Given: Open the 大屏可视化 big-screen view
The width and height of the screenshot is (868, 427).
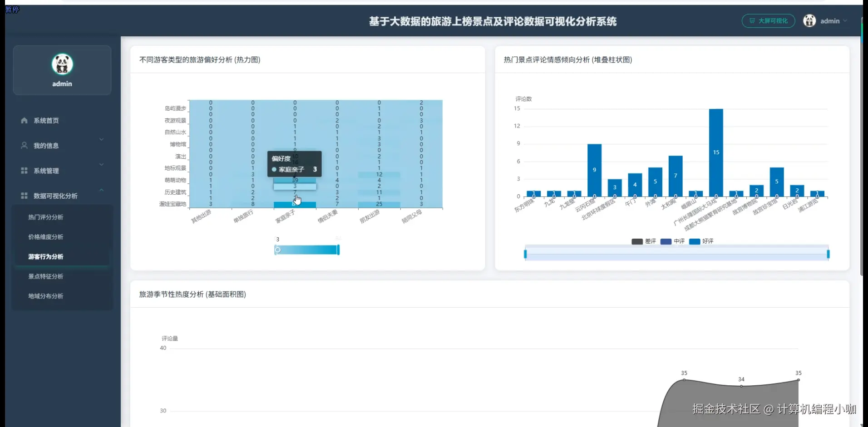Looking at the screenshot, I should [x=768, y=21].
